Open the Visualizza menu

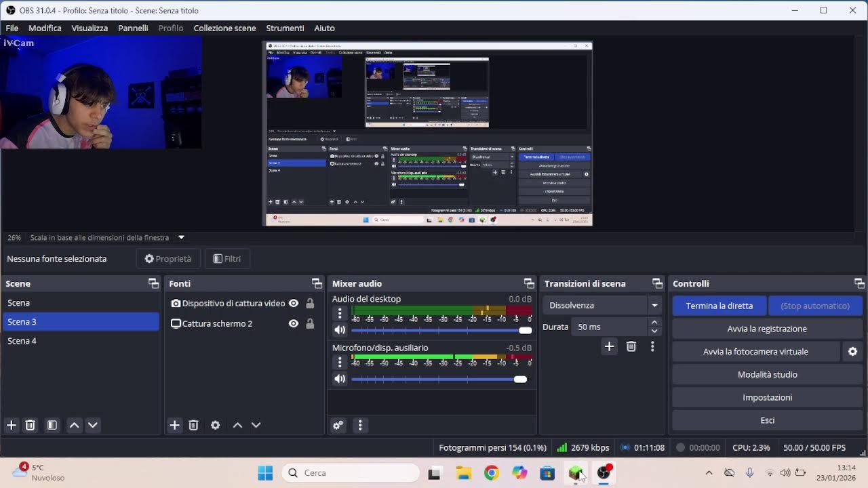point(90,28)
